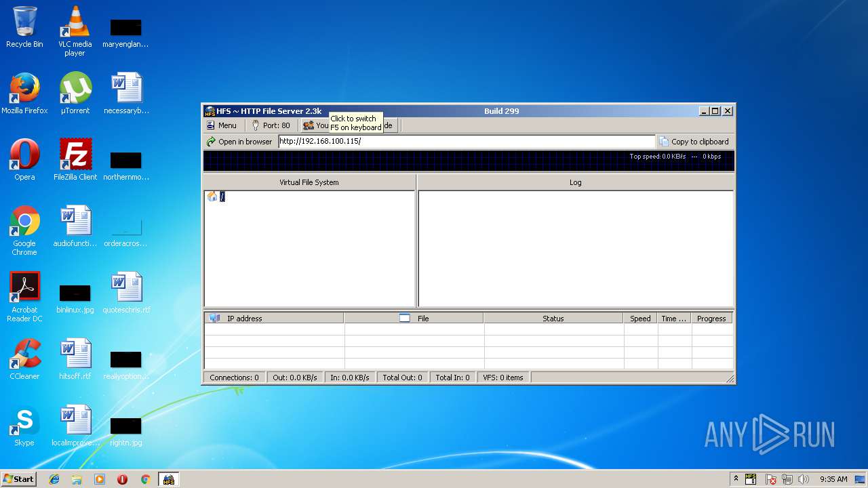Click the Connections: 0 status entry
868x488 pixels.
(234, 378)
